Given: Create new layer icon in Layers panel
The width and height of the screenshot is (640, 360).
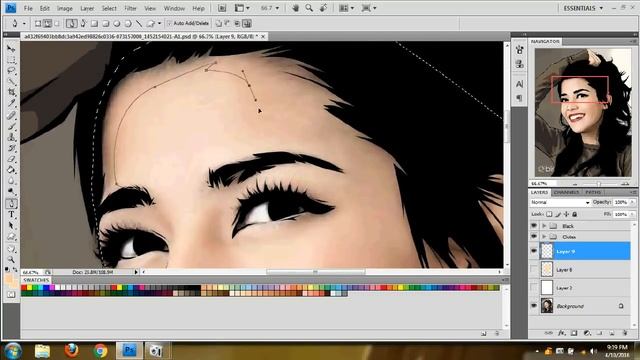Looking at the screenshot, I should (x=612, y=333).
